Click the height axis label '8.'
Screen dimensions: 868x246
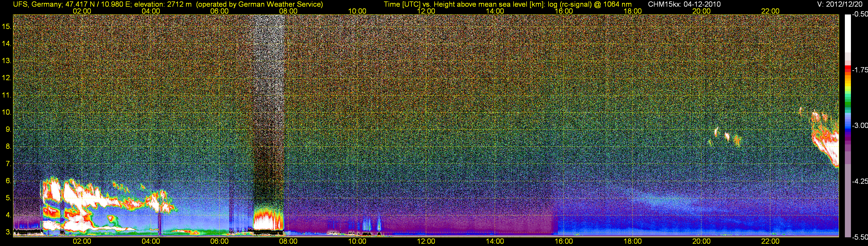pos(8,147)
